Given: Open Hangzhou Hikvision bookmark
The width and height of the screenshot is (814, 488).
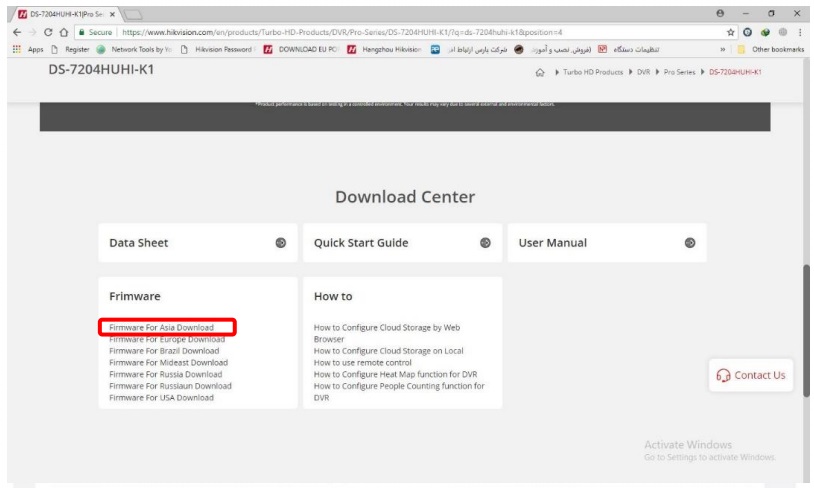Looking at the screenshot, I should pyautogui.click(x=384, y=49).
